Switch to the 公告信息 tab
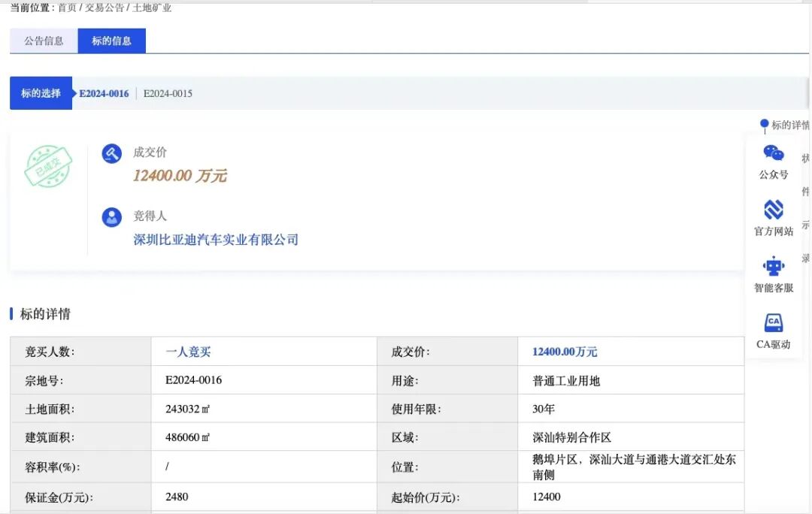812x514 pixels. (x=43, y=41)
